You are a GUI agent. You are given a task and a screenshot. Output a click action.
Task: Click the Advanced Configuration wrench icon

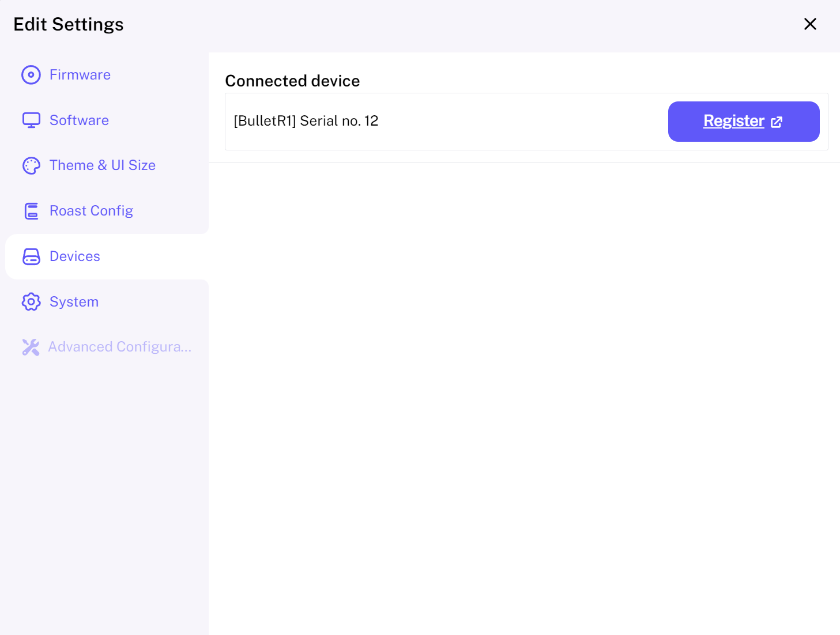31,347
